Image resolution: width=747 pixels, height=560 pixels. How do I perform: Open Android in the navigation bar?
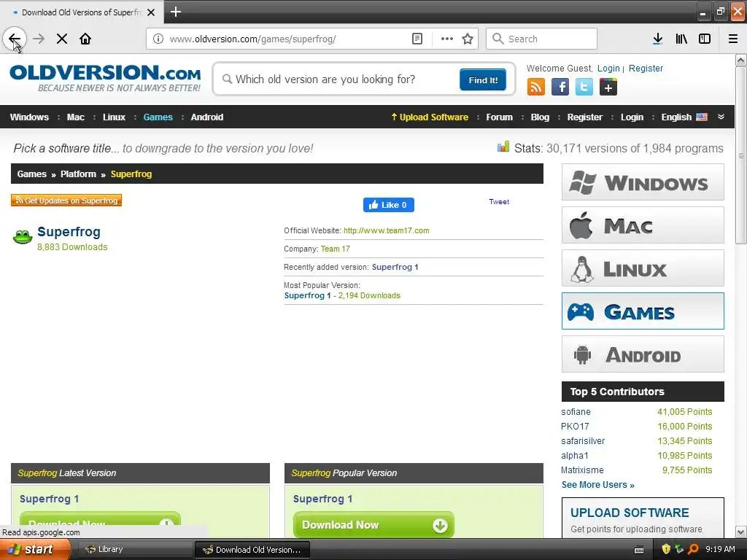[x=207, y=117]
